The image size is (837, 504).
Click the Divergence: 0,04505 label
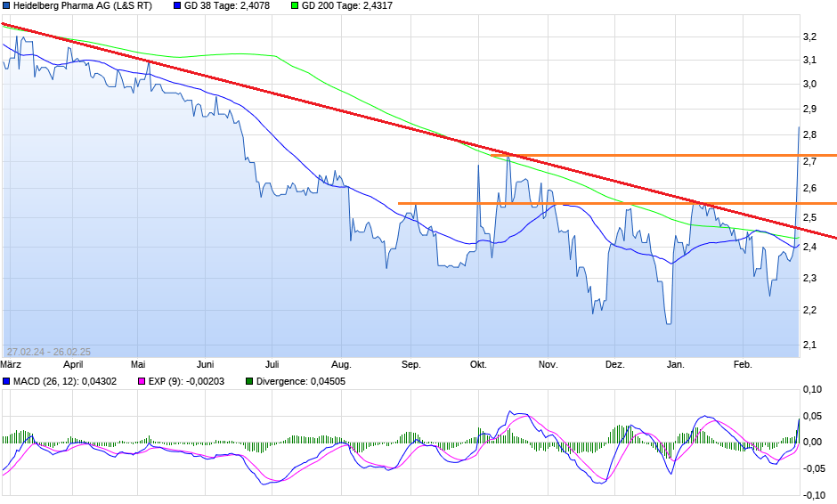coord(301,381)
